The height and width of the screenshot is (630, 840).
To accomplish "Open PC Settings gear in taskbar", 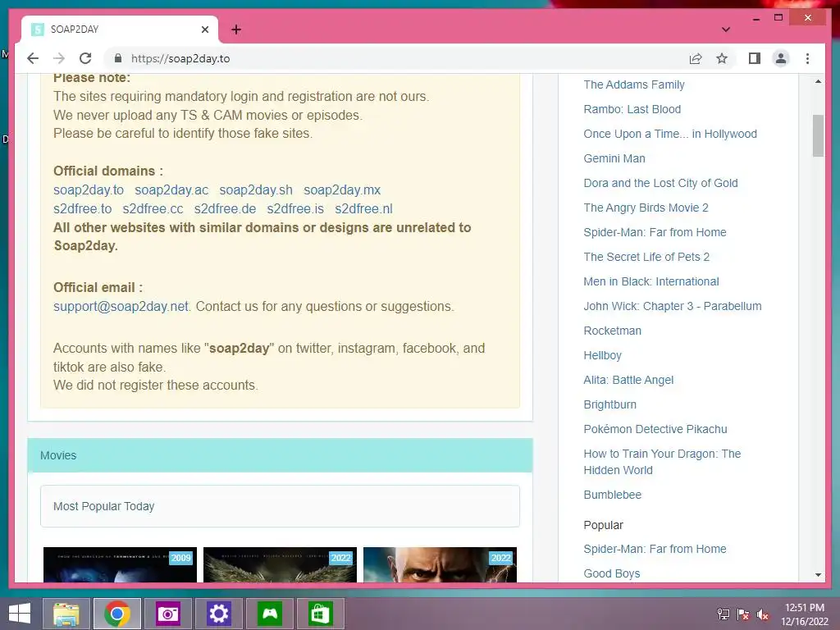I will tap(218, 614).
